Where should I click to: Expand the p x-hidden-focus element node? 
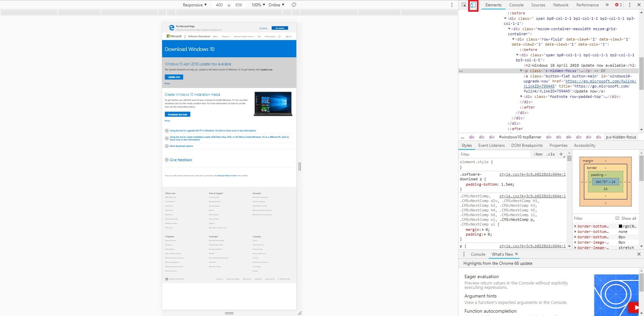[521, 71]
